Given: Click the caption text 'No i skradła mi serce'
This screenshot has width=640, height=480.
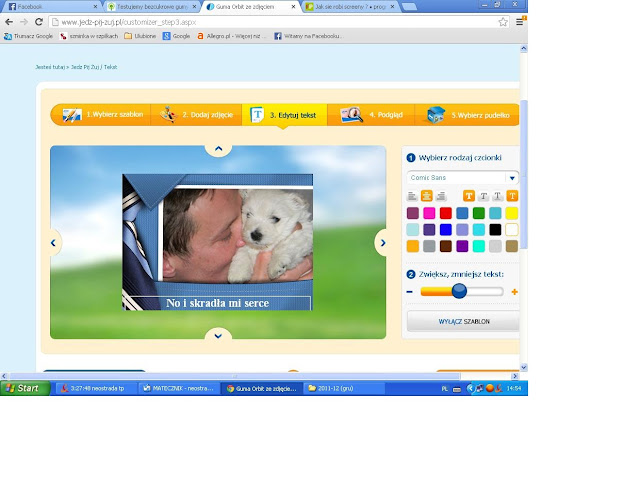Looking at the screenshot, I should tap(218, 303).
